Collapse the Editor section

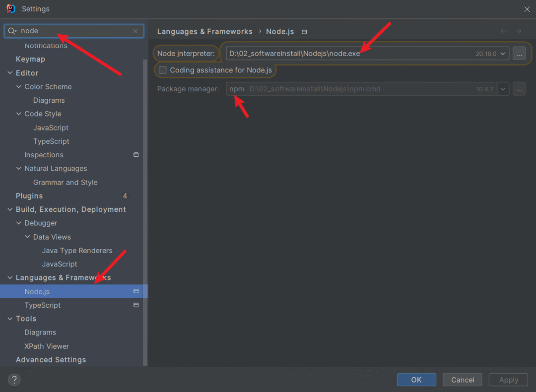click(x=10, y=73)
